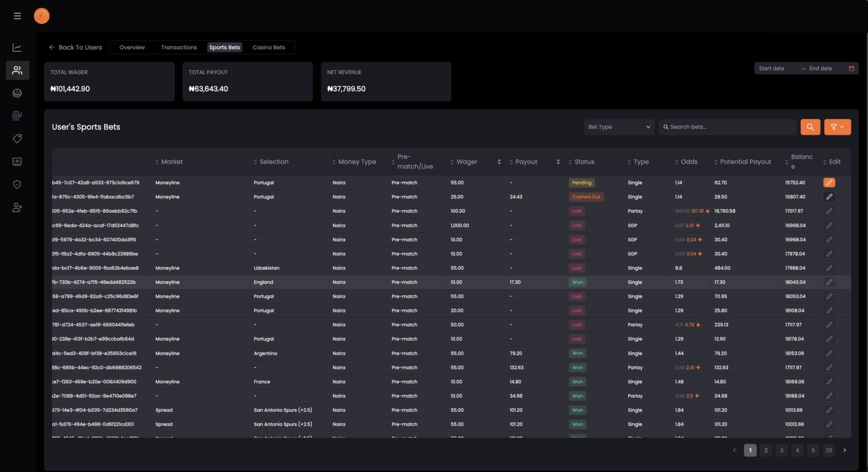
Task: Open the hamburger menu icon
Action: 17,16
